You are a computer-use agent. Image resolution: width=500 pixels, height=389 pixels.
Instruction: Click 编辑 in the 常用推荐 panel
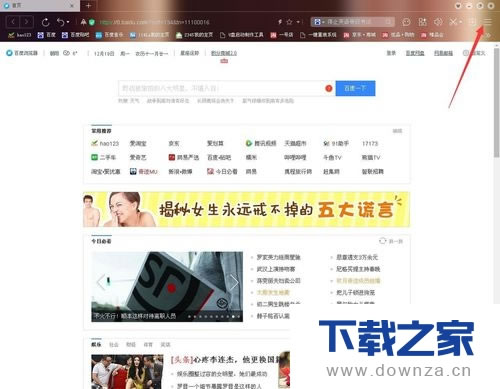397,131
